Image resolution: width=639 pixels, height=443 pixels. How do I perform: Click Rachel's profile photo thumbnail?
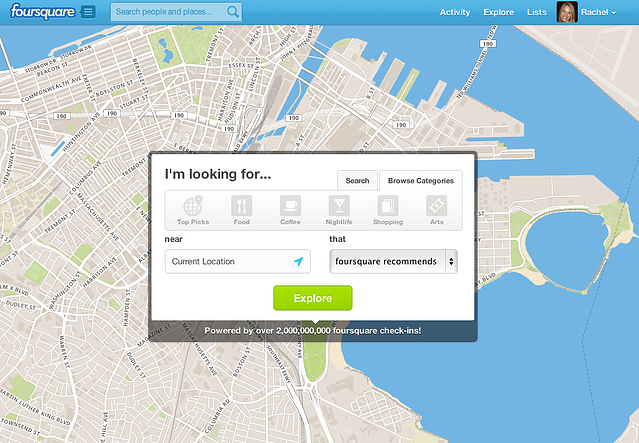click(x=567, y=12)
